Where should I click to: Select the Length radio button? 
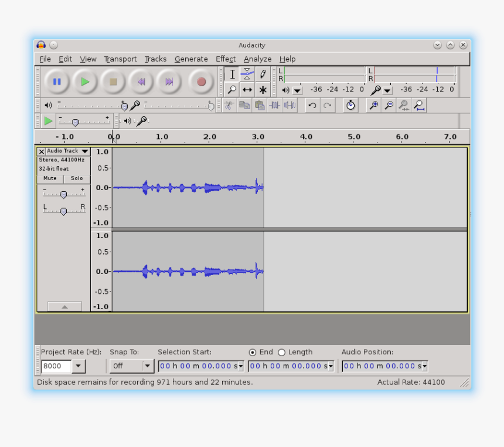[x=282, y=352]
